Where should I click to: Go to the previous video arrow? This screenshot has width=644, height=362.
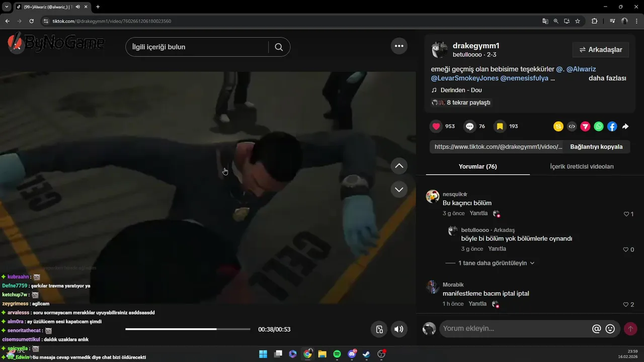(x=399, y=165)
